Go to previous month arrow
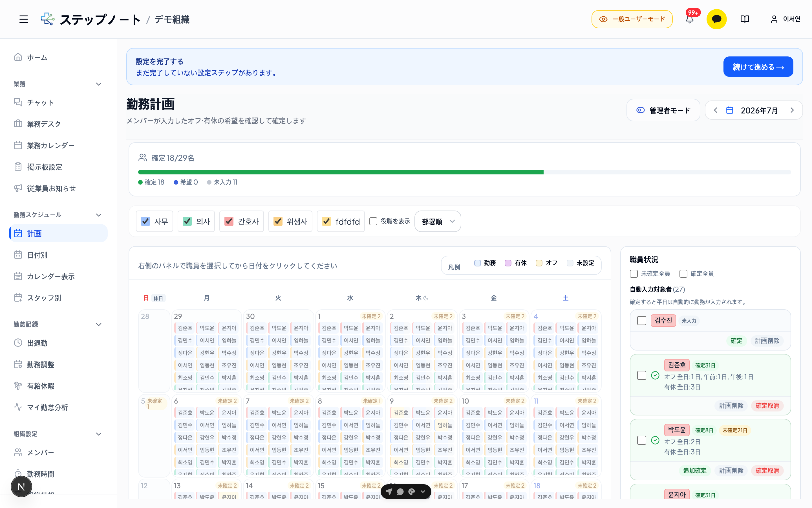 click(715, 110)
